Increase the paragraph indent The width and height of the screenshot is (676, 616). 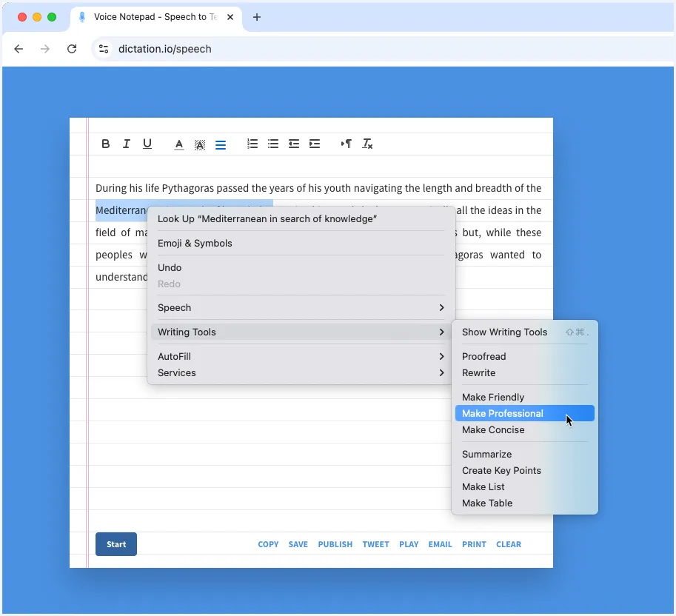pos(314,144)
